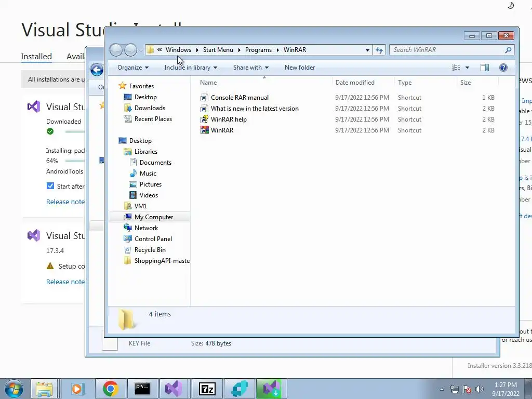This screenshot has width=532, height=399.
Task: Click the Action Center flag tray icon
Action: click(467, 389)
